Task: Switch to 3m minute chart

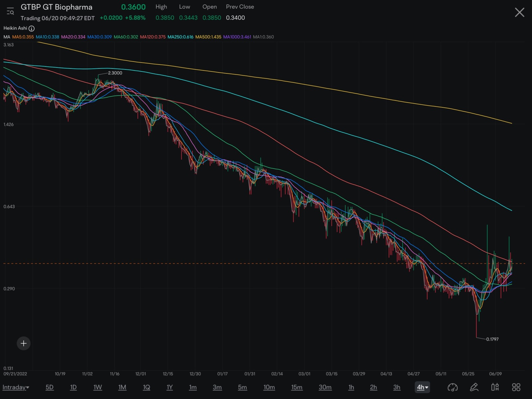Action: [217, 387]
